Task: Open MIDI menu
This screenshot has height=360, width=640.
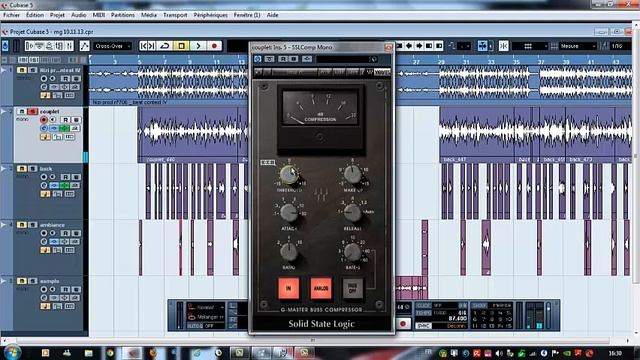Action: (x=98, y=15)
